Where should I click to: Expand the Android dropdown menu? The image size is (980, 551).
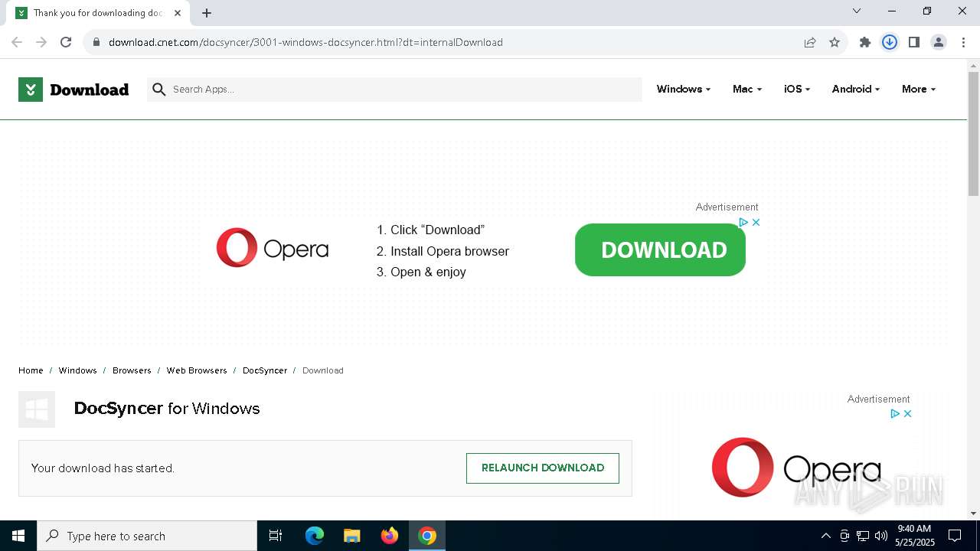(856, 90)
